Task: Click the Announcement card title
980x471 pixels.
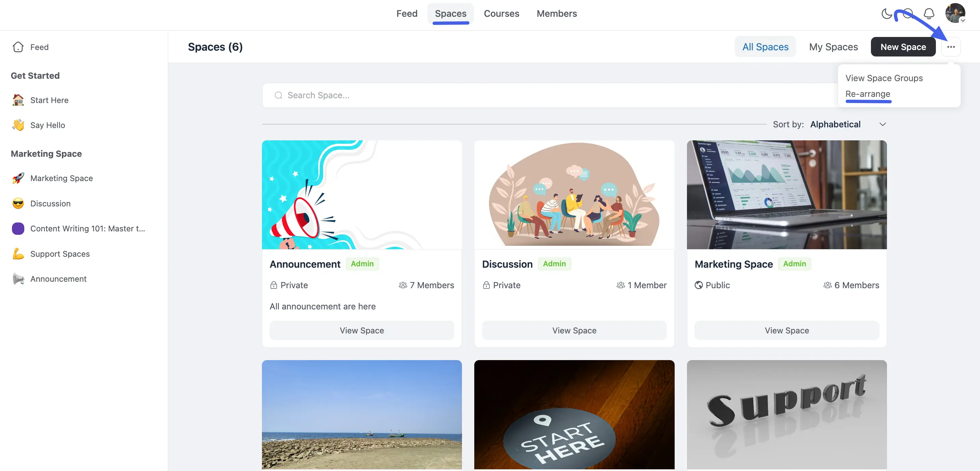Action: (305, 264)
